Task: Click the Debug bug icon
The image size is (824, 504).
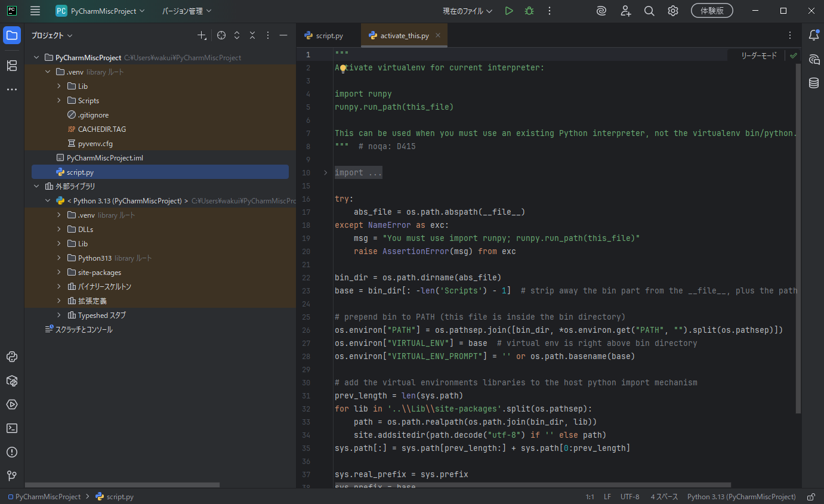Action: (x=529, y=11)
